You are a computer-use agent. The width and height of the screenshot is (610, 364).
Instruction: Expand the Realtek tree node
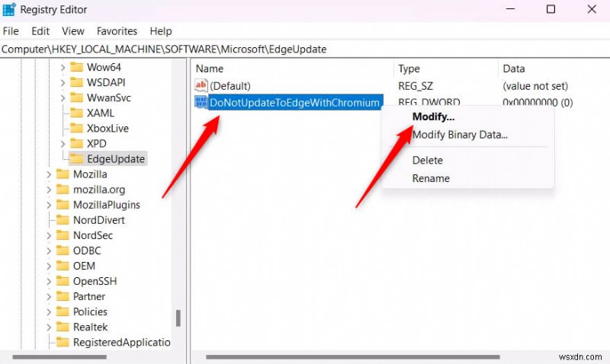[x=49, y=327]
